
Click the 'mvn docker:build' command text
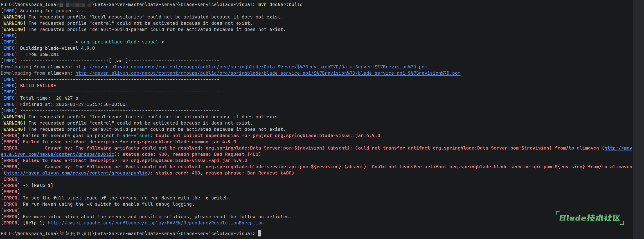[x=280, y=4]
